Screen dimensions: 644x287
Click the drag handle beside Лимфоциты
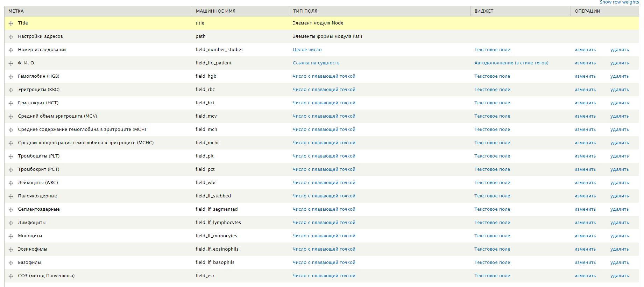[11, 223]
